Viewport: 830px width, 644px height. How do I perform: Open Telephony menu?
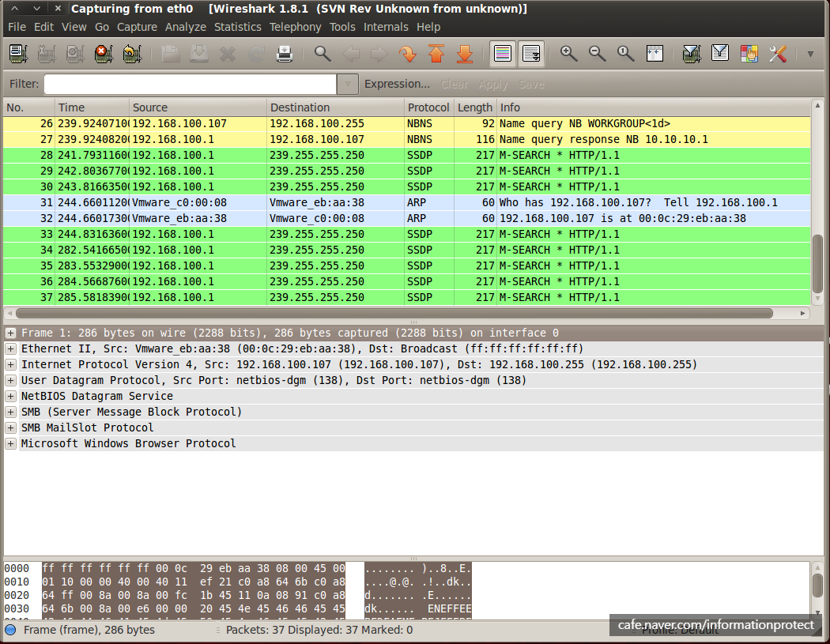(296, 27)
